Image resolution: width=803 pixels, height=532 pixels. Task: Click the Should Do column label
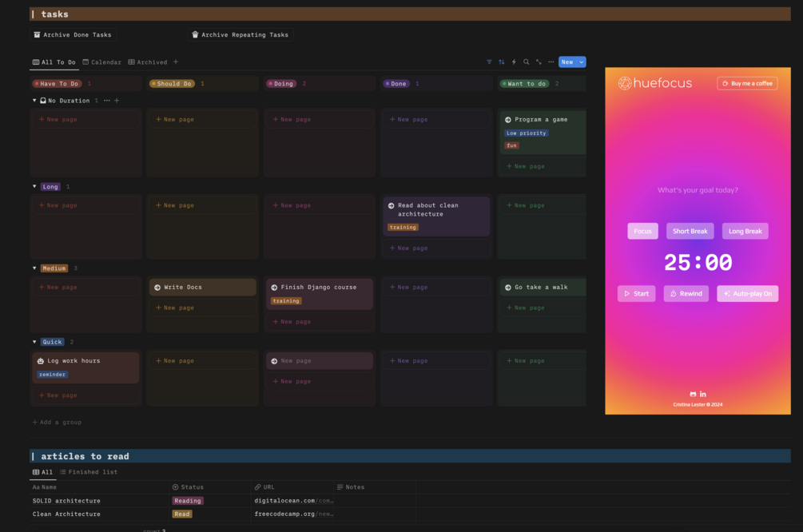(x=172, y=83)
